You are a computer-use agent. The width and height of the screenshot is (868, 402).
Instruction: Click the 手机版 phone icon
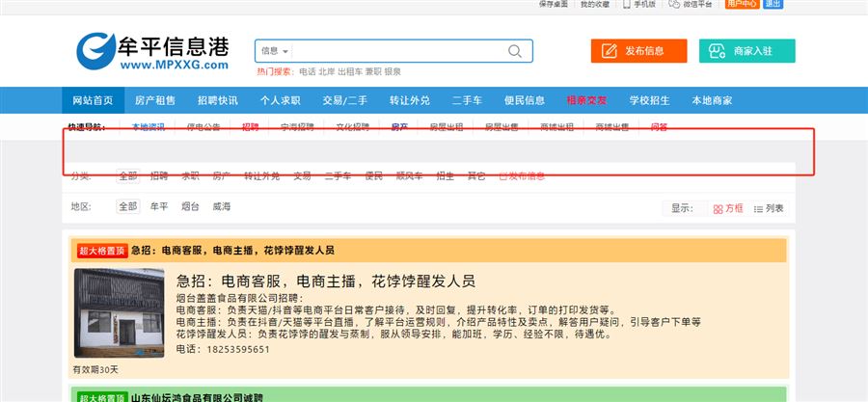(x=627, y=4)
